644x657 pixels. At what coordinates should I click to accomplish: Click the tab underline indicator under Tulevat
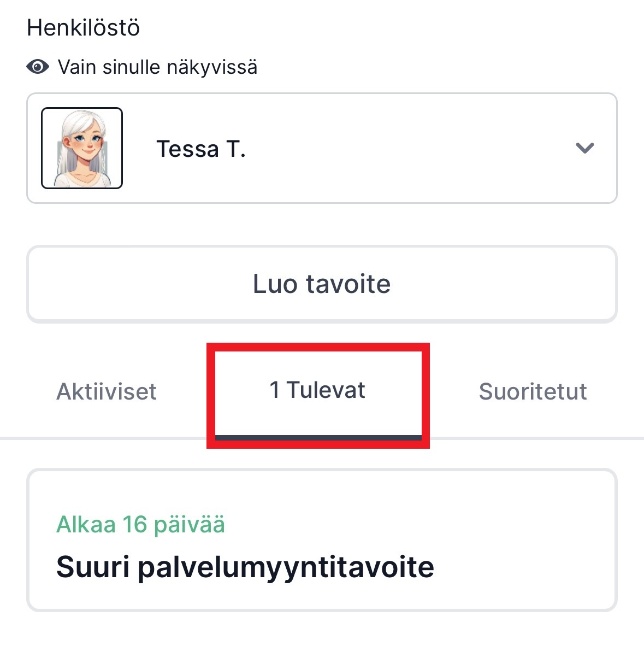click(318, 437)
